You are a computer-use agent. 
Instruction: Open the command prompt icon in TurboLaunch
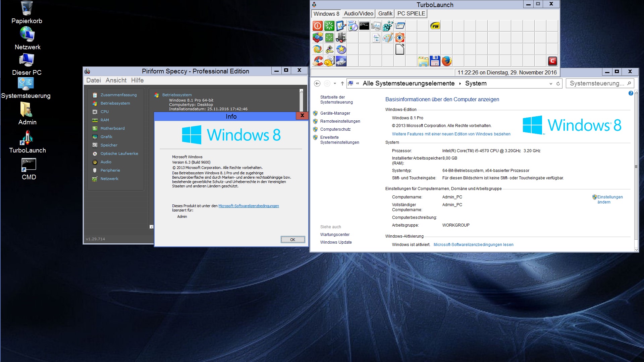click(364, 26)
